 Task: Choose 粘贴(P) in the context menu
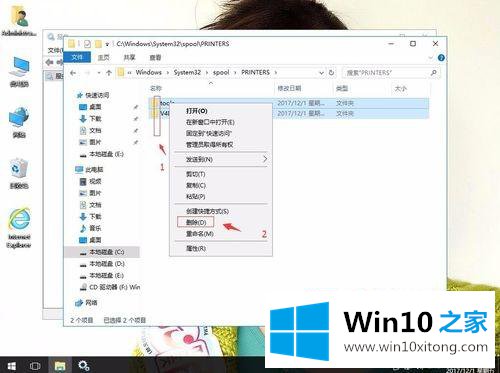(195, 197)
